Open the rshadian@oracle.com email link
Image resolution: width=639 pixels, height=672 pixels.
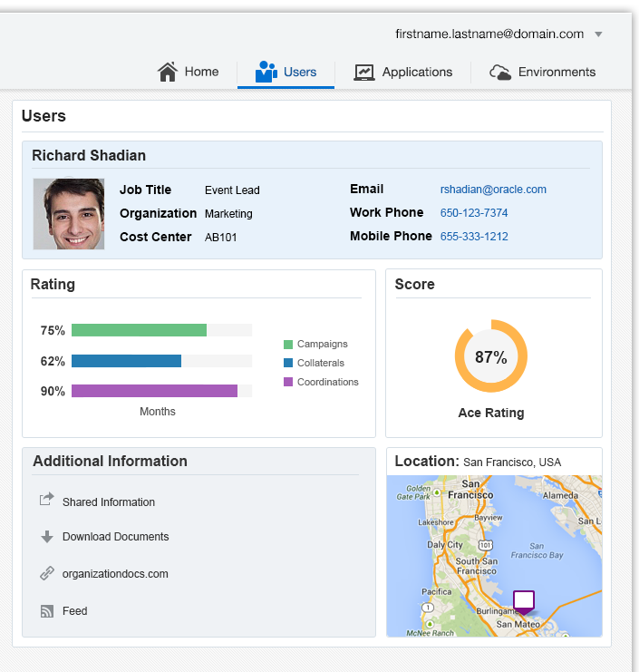coord(493,190)
